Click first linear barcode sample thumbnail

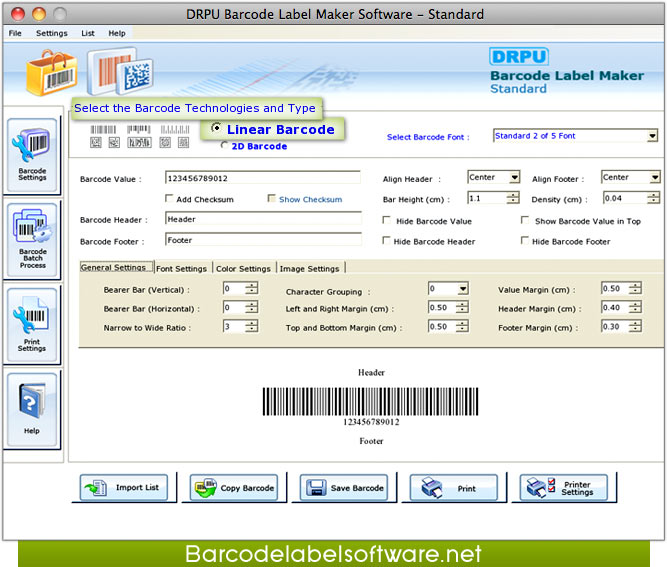click(103, 129)
